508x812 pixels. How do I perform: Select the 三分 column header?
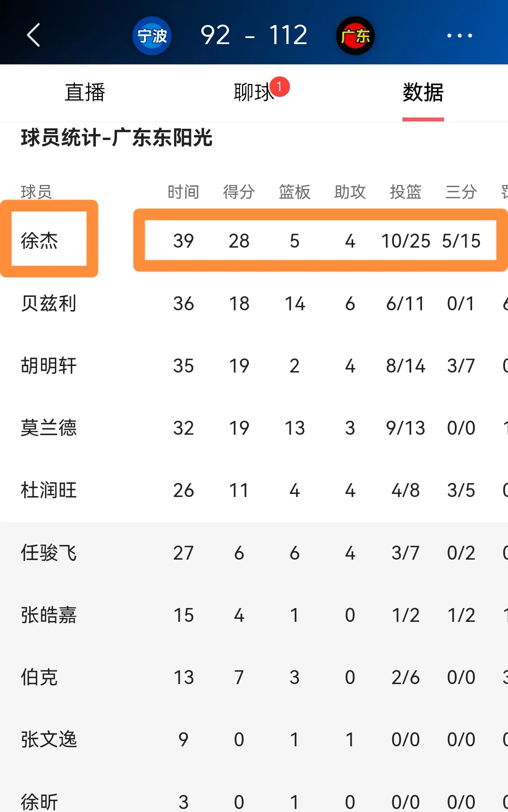461,192
